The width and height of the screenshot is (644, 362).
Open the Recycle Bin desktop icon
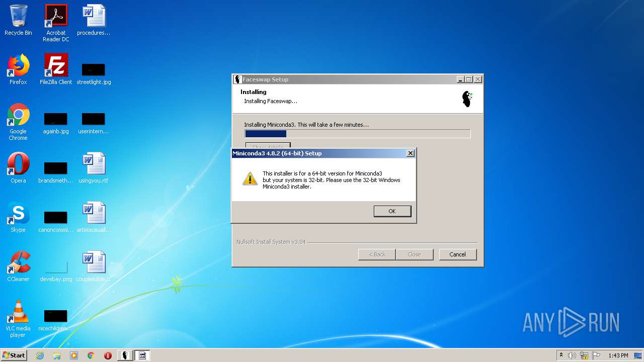(18, 20)
